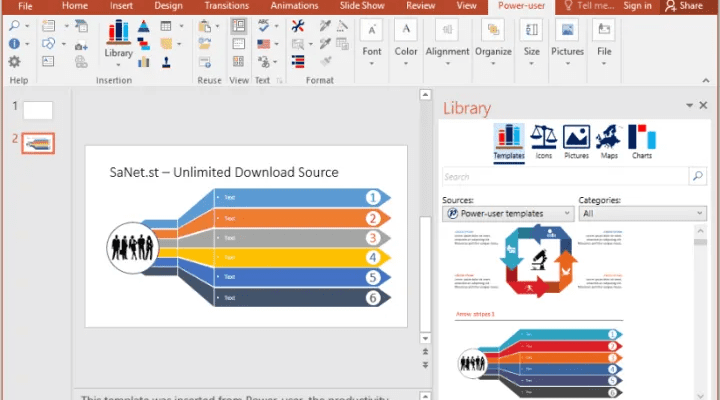
Task: Click Sign in
Action: click(637, 6)
